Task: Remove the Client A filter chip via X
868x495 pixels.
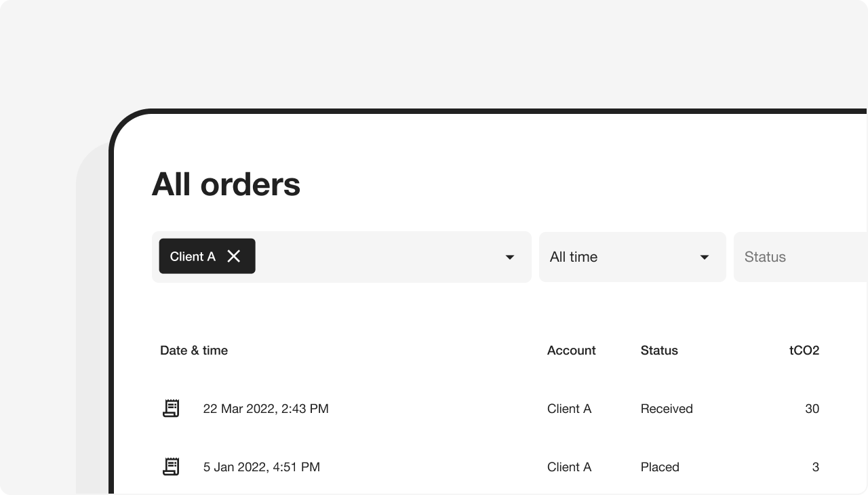Action: 234,256
